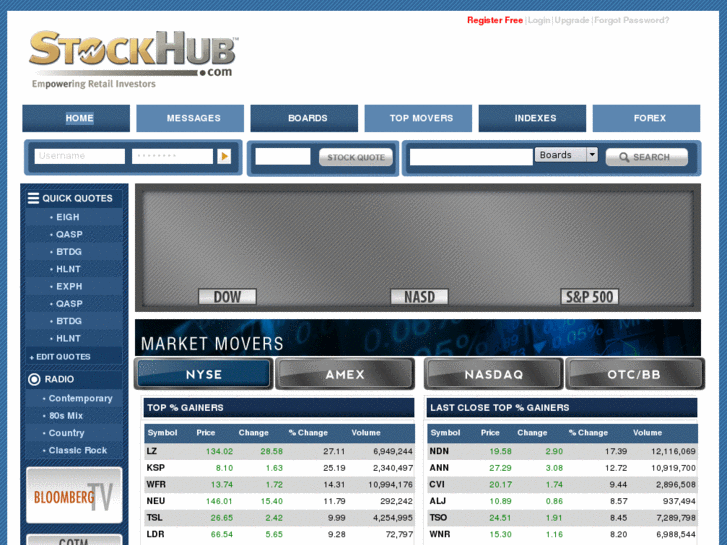Click the Radio circle icon

34,379
